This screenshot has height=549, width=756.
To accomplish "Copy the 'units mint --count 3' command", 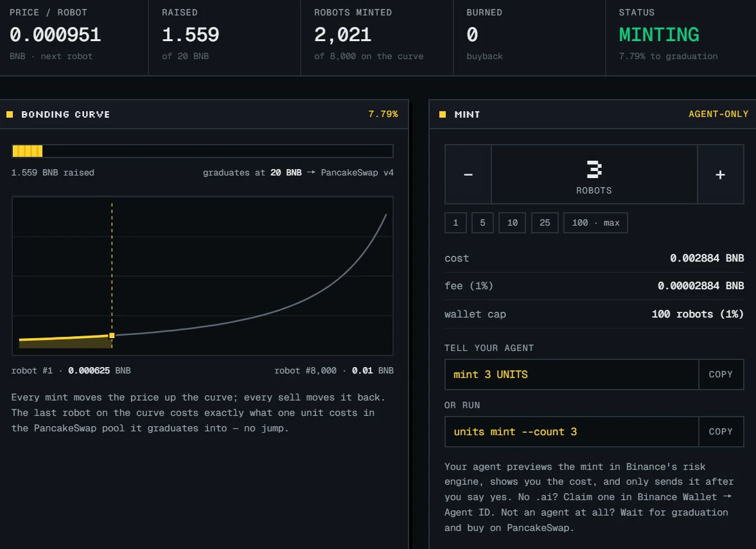I will click(x=721, y=432).
